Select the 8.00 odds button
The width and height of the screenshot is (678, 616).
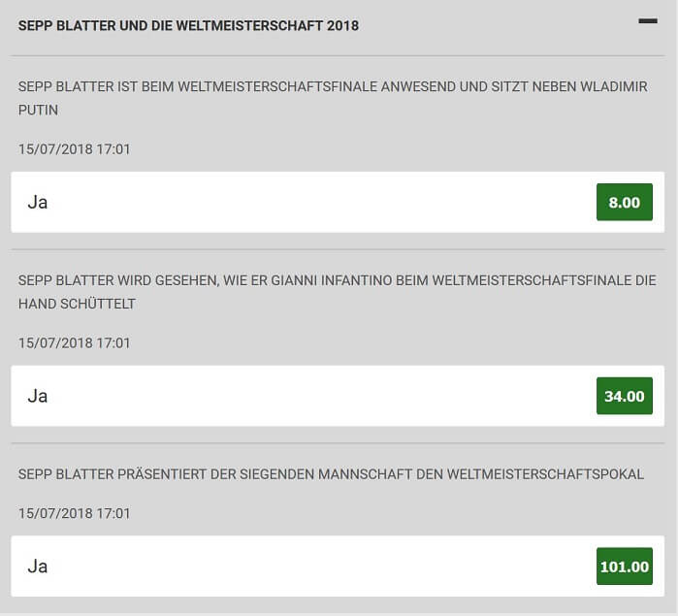[624, 203]
